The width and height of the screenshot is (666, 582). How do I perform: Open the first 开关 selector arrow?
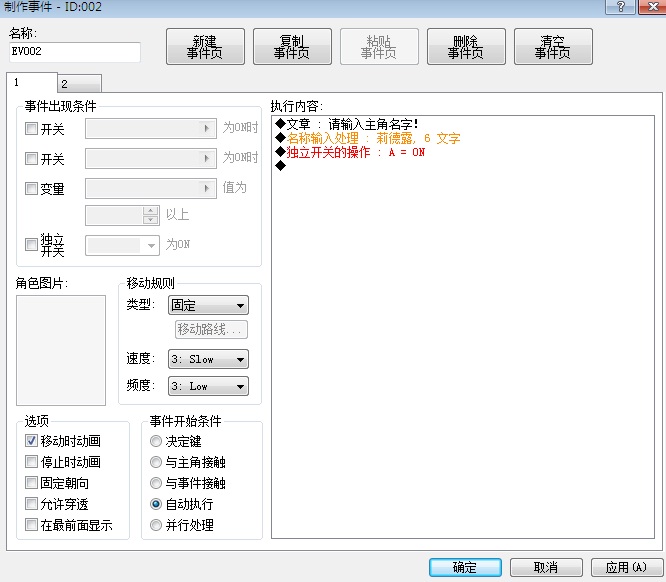coord(207,129)
